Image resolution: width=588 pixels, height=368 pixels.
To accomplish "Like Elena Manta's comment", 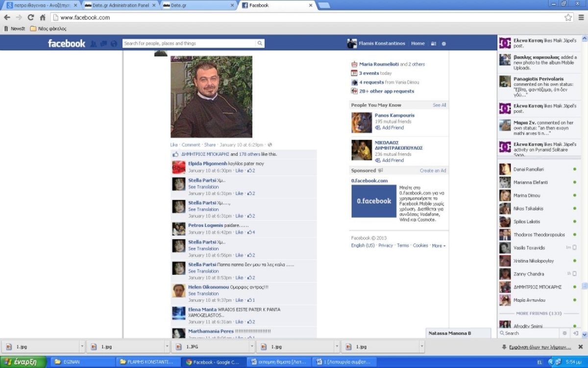I will click(239, 322).
